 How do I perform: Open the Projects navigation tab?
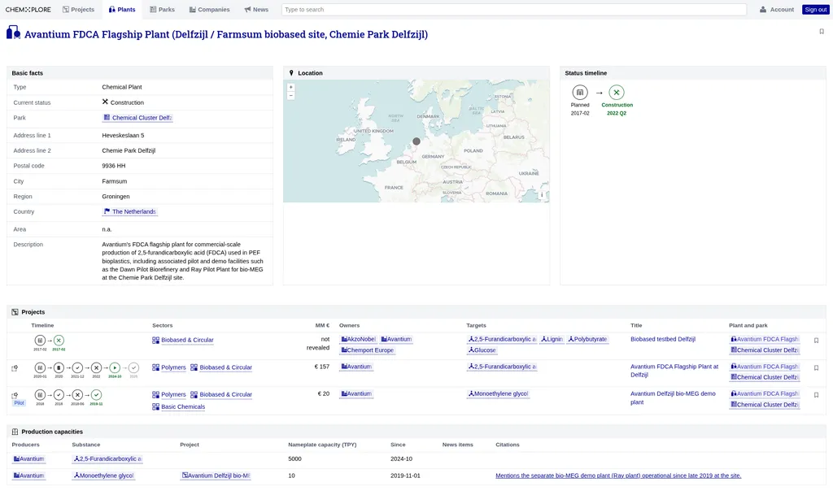(78, 10)
